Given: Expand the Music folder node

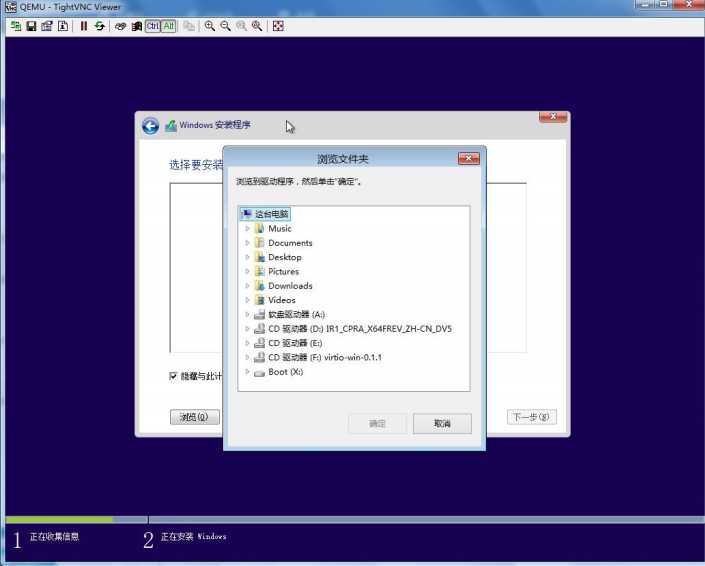Looking at the screenshot, I should click(247, 228).
